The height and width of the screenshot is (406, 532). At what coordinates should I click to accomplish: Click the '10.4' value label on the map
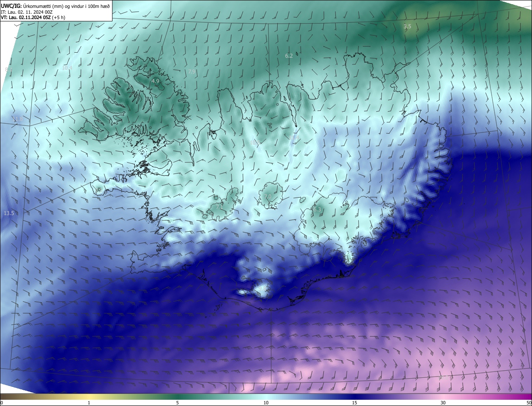coord(67,68)
